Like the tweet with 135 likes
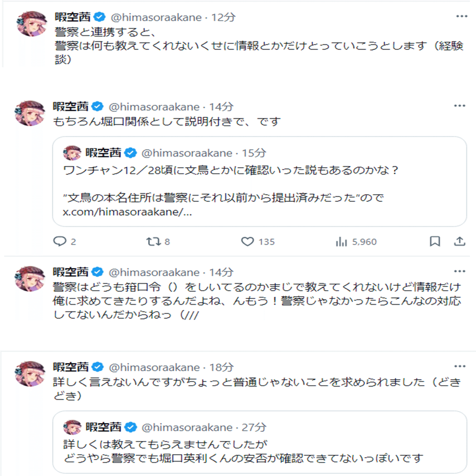This screenshot has width=476, height=476. 247,241
